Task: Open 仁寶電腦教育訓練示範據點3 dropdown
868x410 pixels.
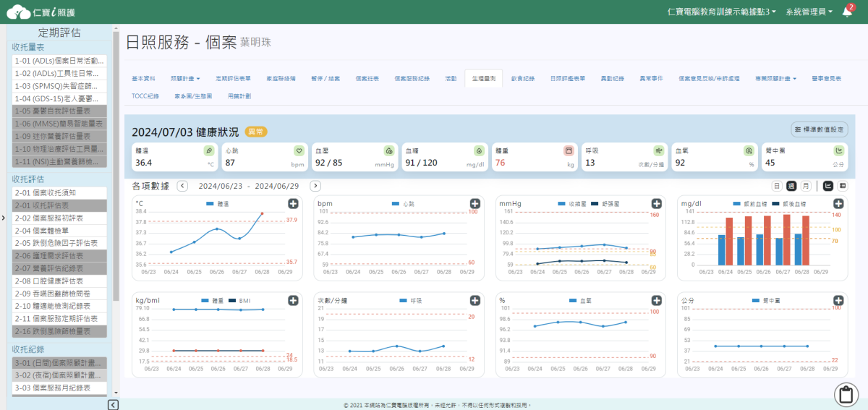Action: (721, 12)
